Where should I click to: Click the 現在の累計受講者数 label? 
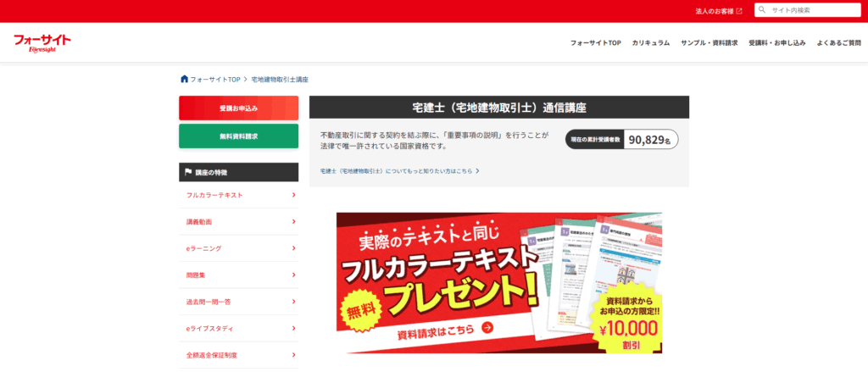[x=594, y=141]
